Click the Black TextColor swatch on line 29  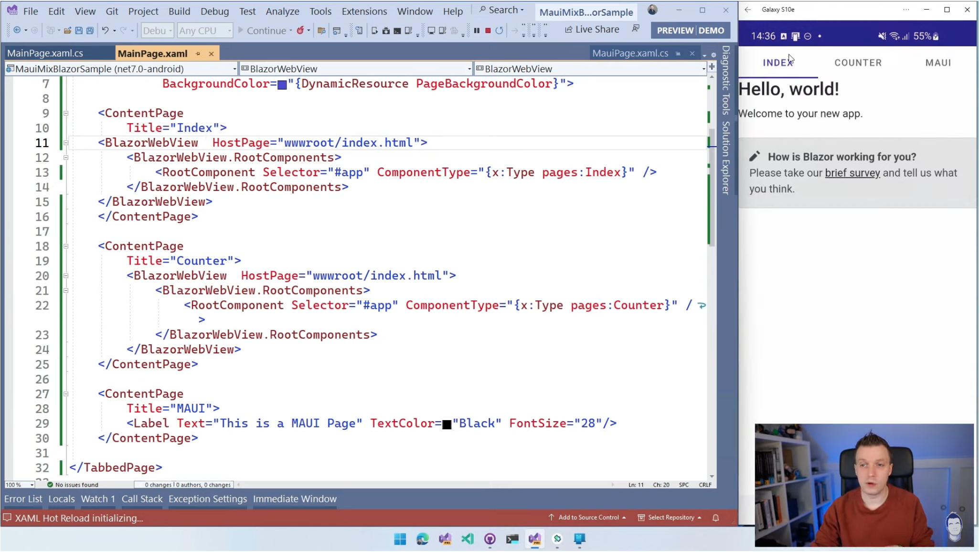[x=447, y=425]
